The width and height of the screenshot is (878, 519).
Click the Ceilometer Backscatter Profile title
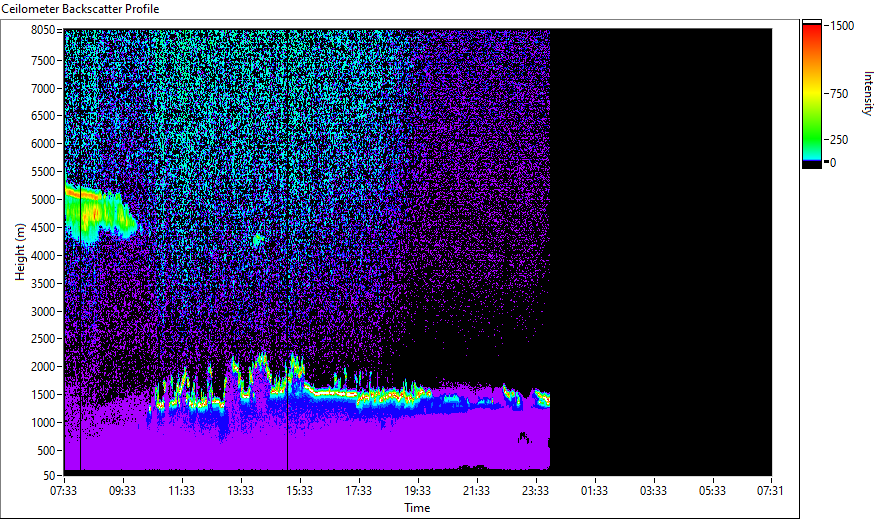(x=81, y=9)
